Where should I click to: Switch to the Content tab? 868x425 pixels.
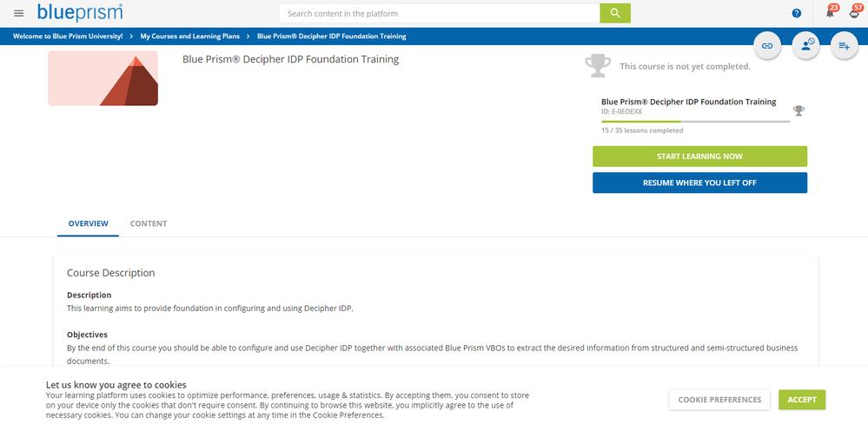(x=149, y=223)
